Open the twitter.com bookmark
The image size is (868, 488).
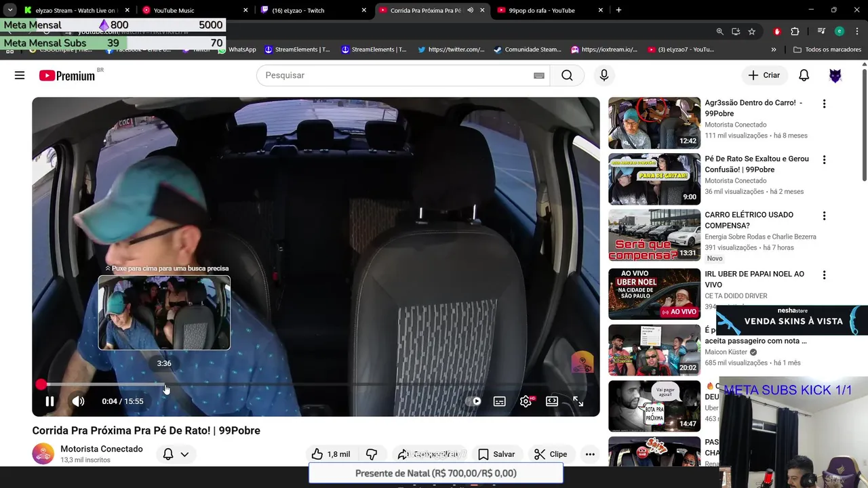coord(451,49)
